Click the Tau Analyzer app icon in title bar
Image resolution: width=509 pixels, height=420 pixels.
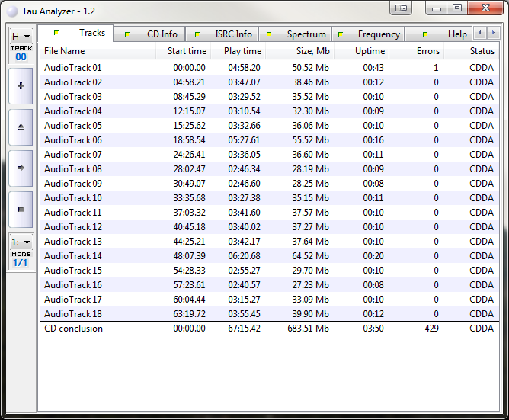click(11, 9)
